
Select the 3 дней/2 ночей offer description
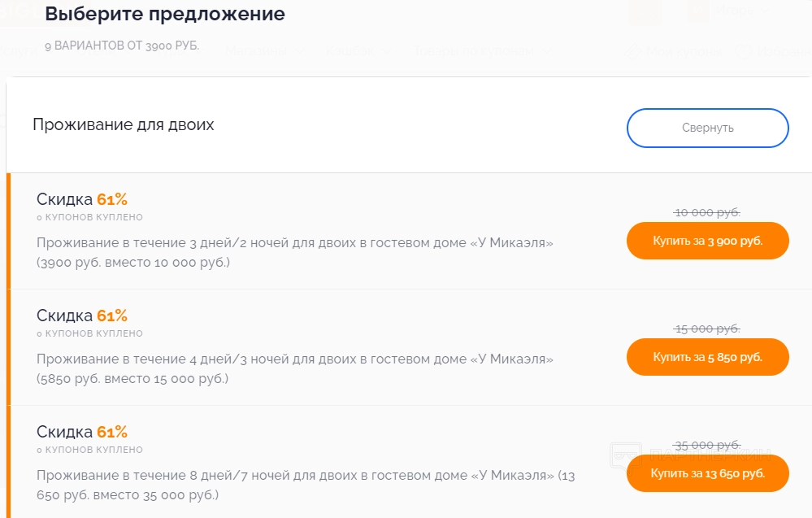click(295, 253)
